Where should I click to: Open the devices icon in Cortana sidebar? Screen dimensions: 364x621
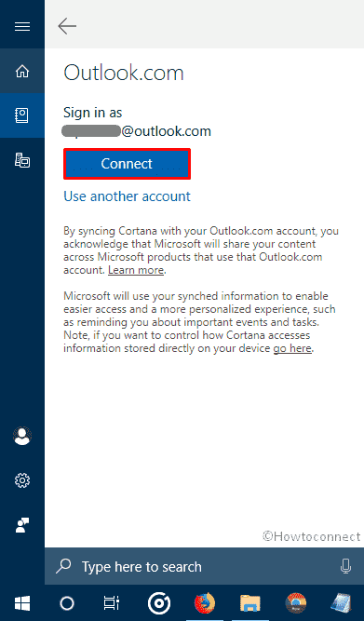coord(22,160)
